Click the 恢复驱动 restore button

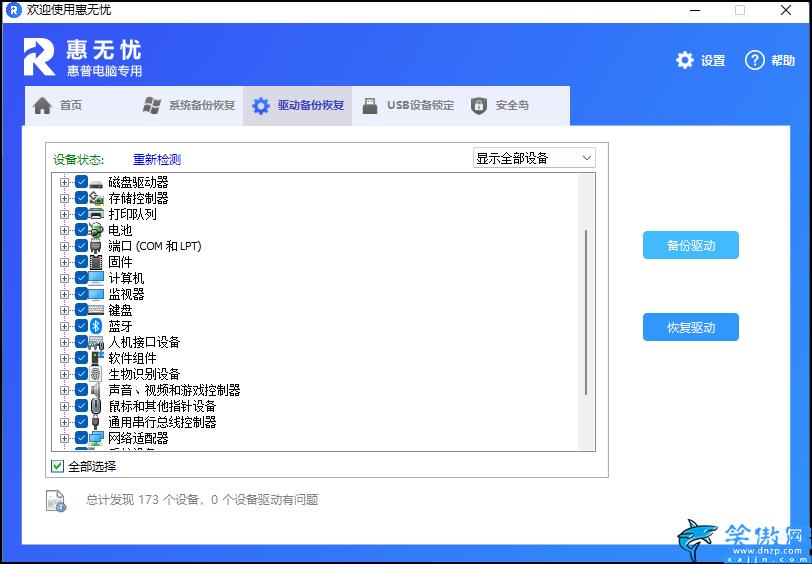[691, 327]
